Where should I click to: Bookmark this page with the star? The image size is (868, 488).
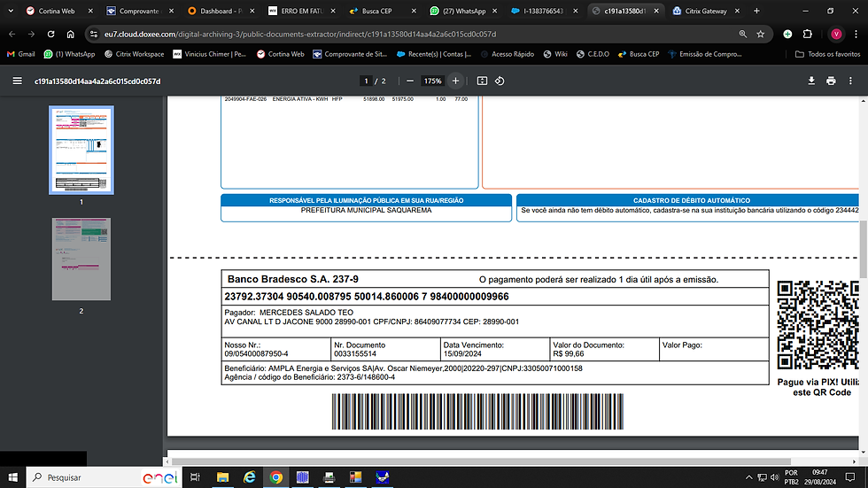[x=761, y=35]
